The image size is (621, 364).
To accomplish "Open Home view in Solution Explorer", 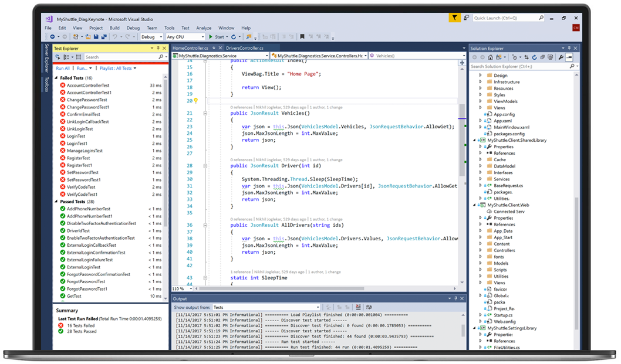I will coord(490,57).
